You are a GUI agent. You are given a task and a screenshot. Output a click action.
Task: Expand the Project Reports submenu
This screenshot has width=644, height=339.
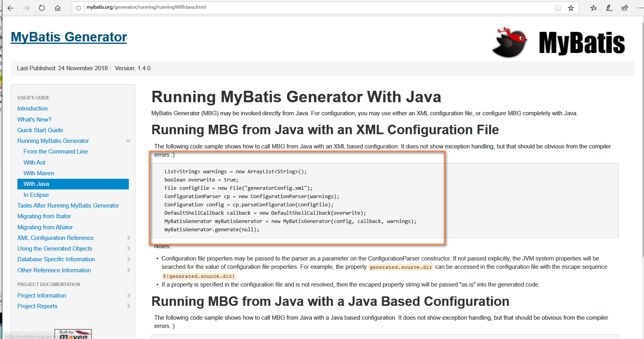[128, 306]
